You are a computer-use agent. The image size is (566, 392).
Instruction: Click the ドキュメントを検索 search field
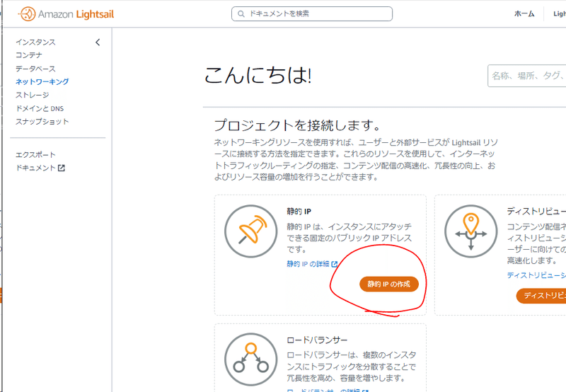(312, 13)
